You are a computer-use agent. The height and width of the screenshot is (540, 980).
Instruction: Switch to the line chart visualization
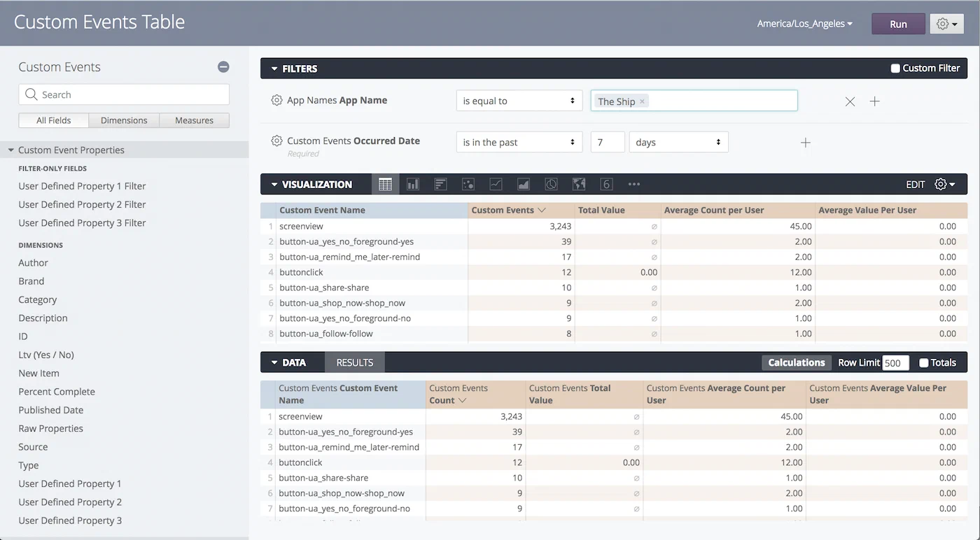tap(496, 184)
